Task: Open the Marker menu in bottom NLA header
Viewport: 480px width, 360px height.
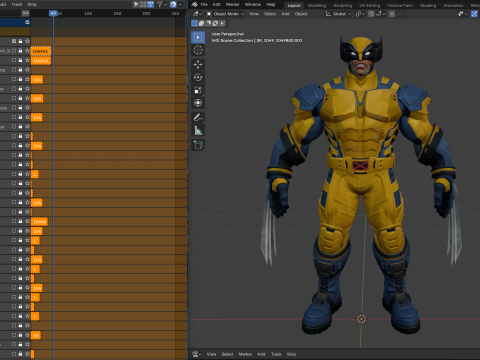Action: click(245, 354)
